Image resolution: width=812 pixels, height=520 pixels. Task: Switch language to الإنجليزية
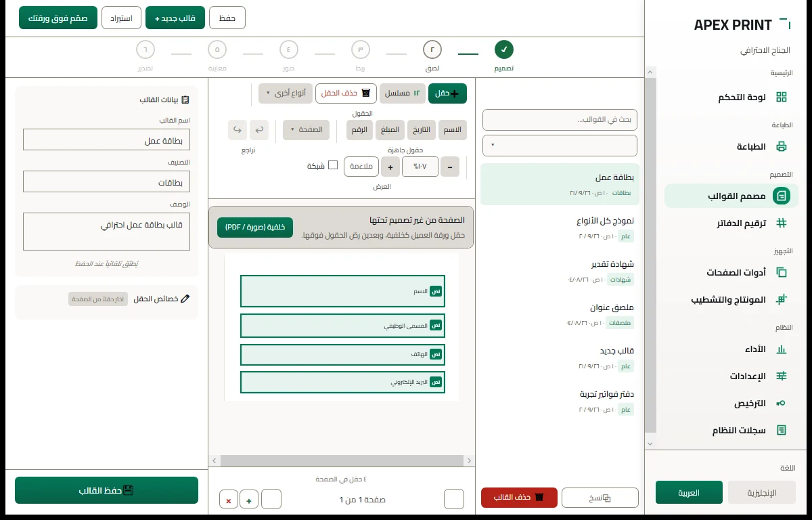[762, 492]
